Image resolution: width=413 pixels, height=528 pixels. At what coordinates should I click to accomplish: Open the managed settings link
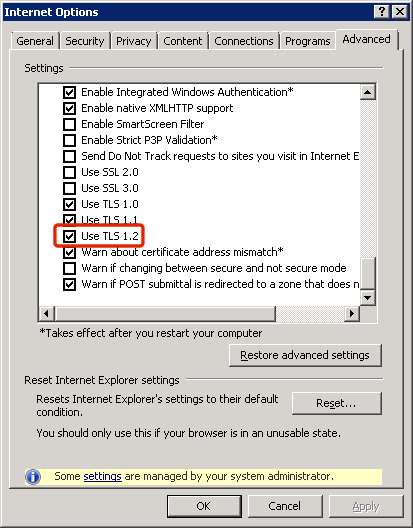pos(102,476)
